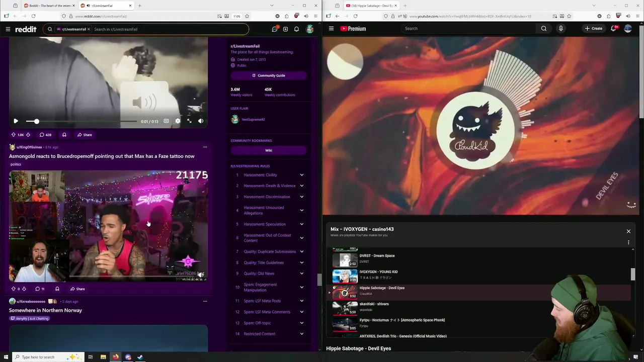644x362 pixels.
Task: Play skaviński - shivers from the mix
Action: [478, 307]
